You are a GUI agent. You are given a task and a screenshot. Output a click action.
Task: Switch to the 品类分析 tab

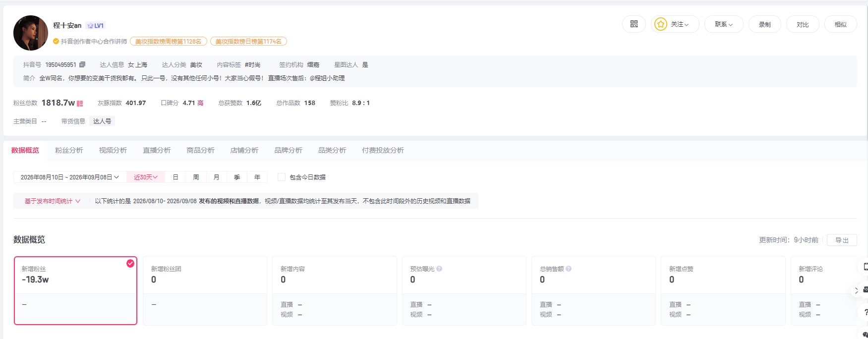[332, 150]
